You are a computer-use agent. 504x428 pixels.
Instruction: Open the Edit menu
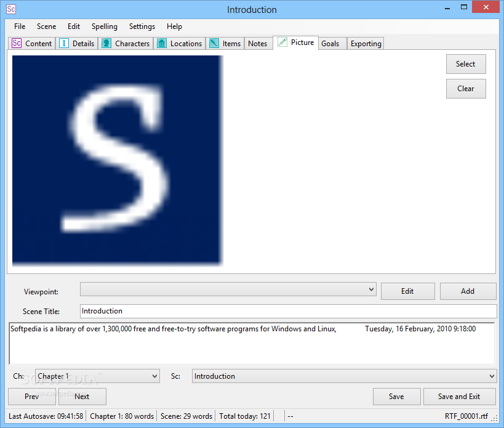(74, 26)
